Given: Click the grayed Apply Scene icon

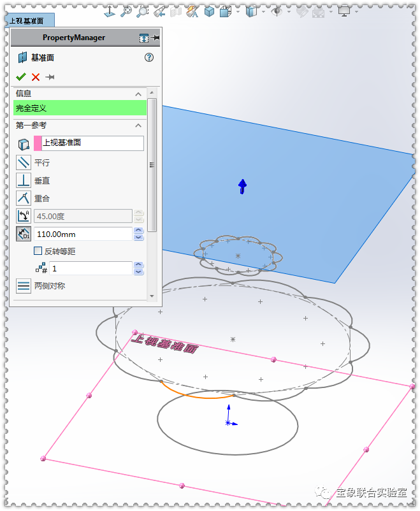Looking at the screenshot, I should [319, 12].
